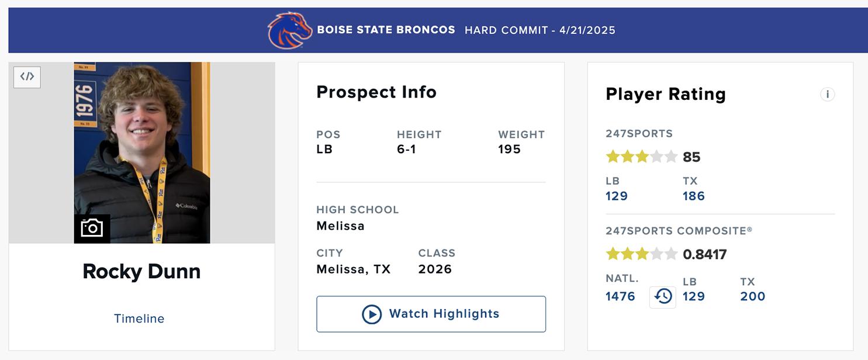Click the Boise State Broncos team name
The image size is (868, 360).
click(x=386, y=30)
